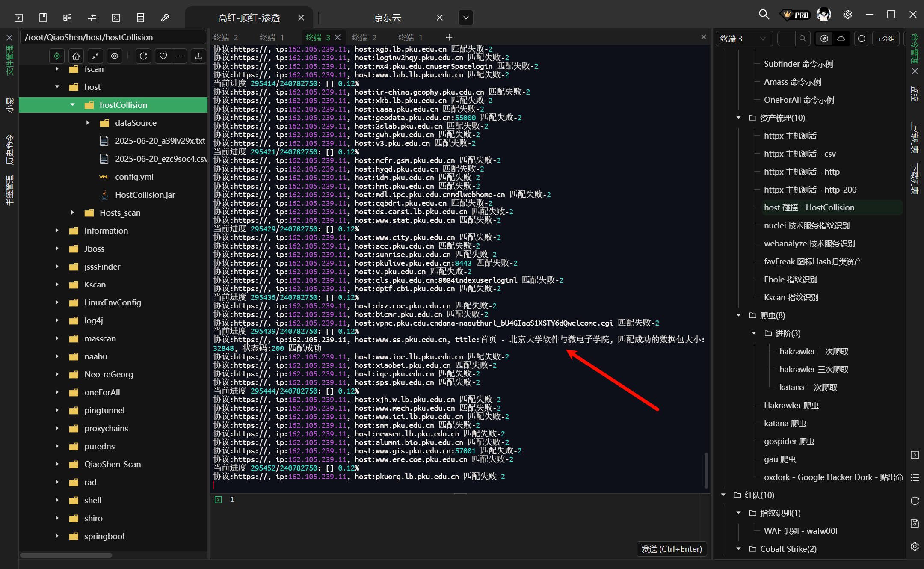This screenshot has height=569, width=924.
Task: Open global search magnifier icon
Action: coord(764,15)
